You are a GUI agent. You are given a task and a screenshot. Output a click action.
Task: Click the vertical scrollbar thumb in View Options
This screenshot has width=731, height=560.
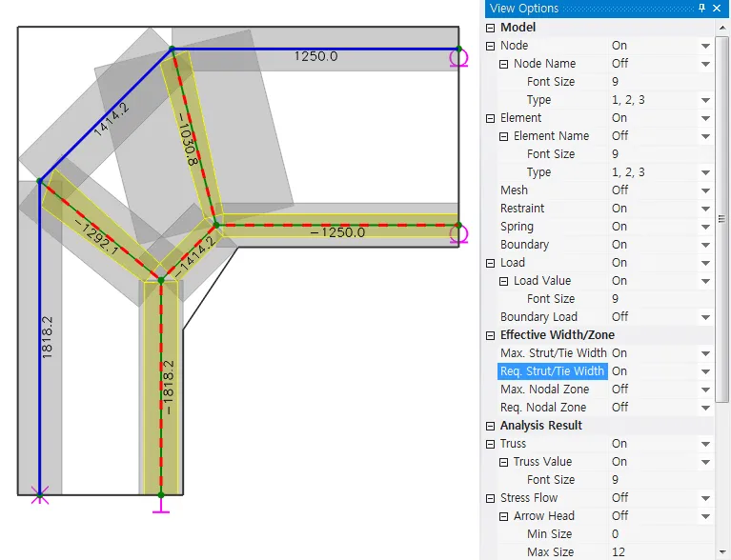[722, 219]
